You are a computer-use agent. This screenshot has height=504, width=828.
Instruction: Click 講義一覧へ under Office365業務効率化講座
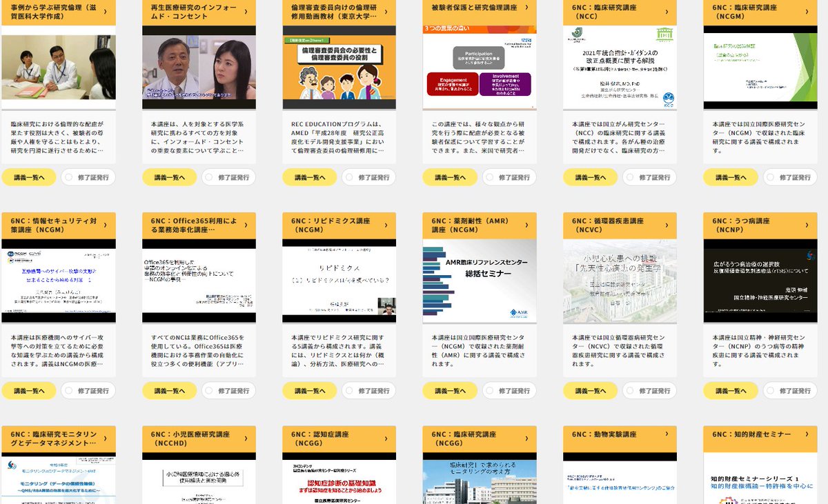click(x=169, y=391)
